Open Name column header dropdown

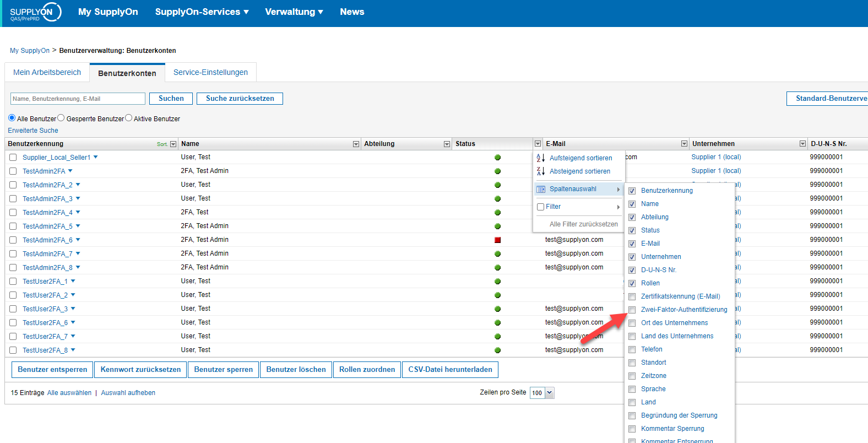coord(356,144)
